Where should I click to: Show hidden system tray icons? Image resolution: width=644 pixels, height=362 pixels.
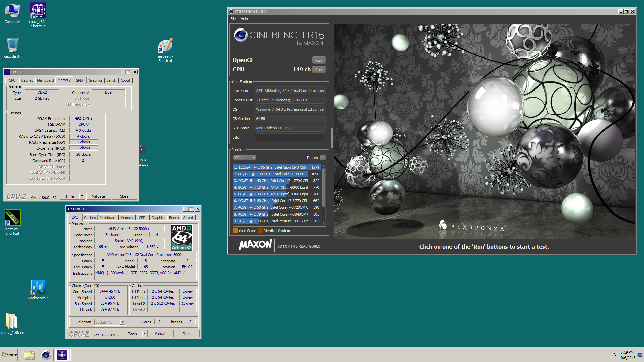[615, 355]
